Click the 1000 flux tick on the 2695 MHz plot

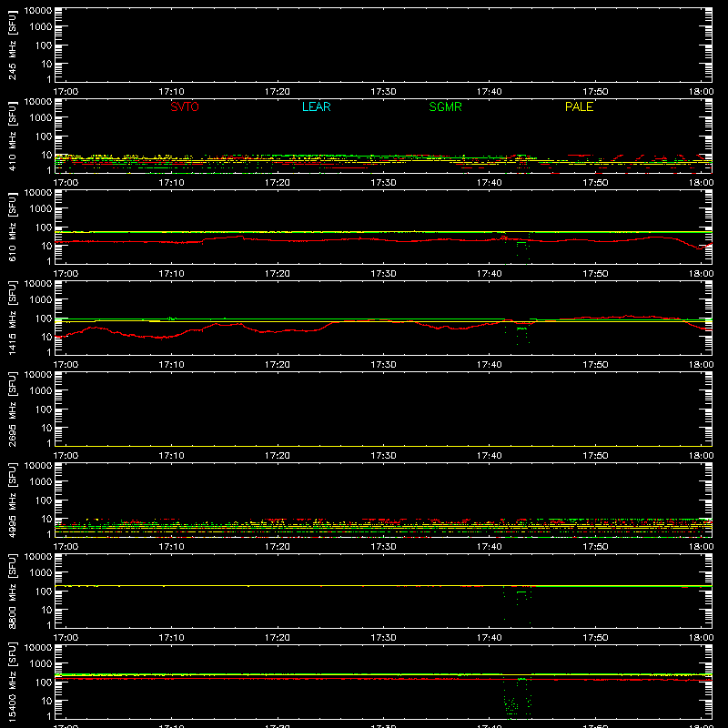tap(41, 391)
